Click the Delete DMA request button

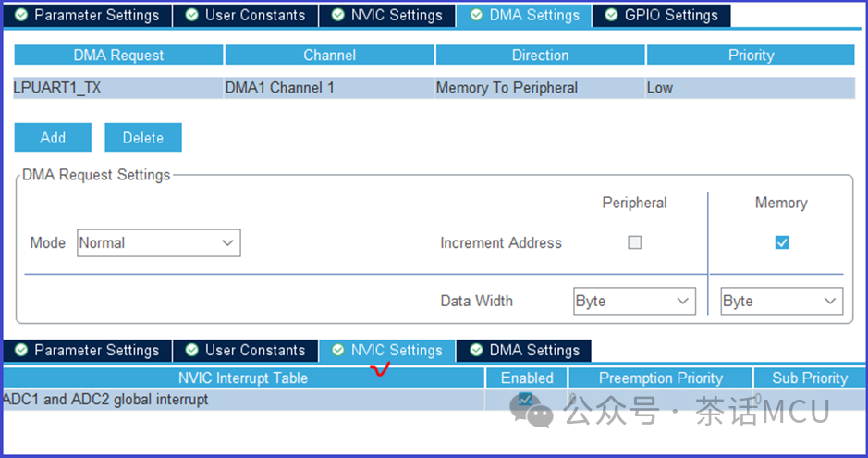(x=143, y=137)
